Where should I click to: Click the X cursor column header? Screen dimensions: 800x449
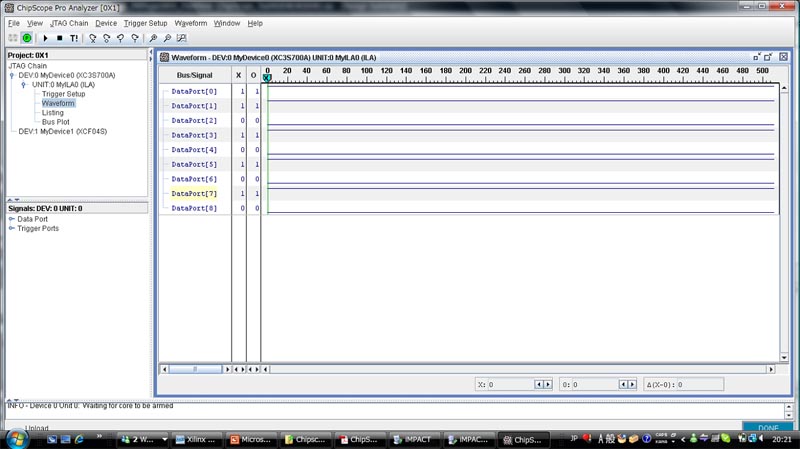pyautogui.click(x=239, y=75)
